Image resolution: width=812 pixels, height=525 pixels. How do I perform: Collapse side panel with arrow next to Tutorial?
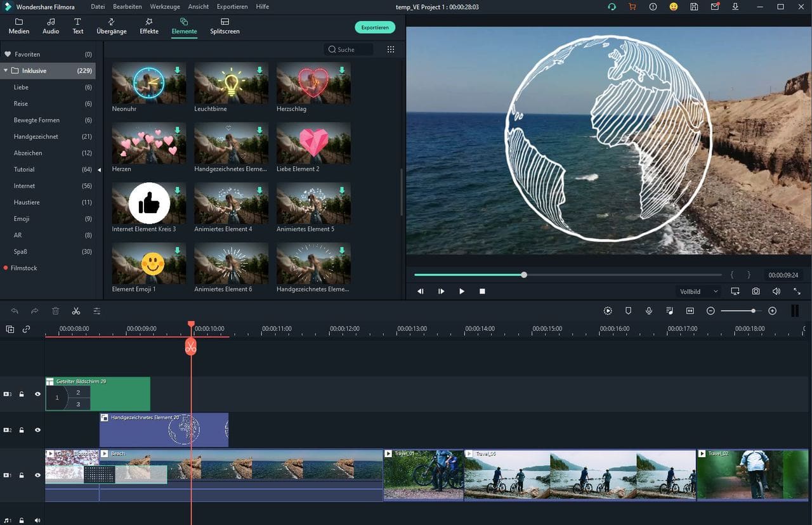click(99, 170)
